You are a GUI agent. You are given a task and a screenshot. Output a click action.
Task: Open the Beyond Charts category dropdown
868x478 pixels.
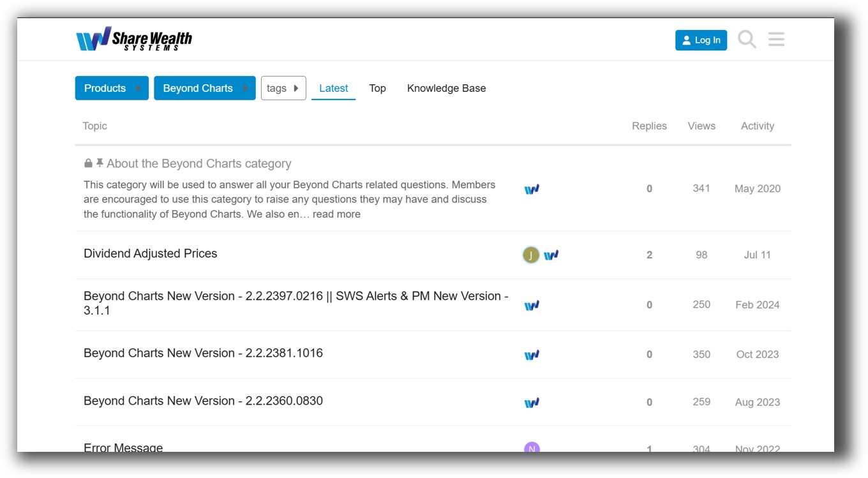coord(204,88)
